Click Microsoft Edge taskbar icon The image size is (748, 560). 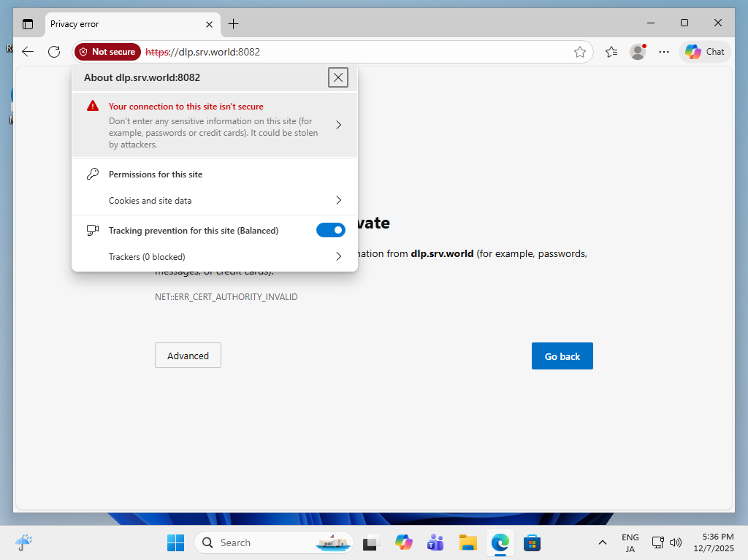[500, 542]
